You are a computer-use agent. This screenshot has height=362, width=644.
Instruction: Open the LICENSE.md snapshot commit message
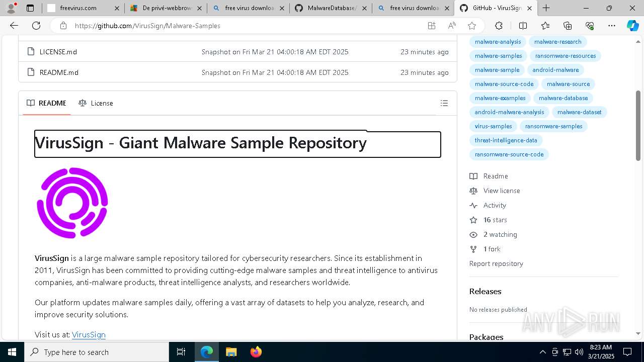point(275,52)
